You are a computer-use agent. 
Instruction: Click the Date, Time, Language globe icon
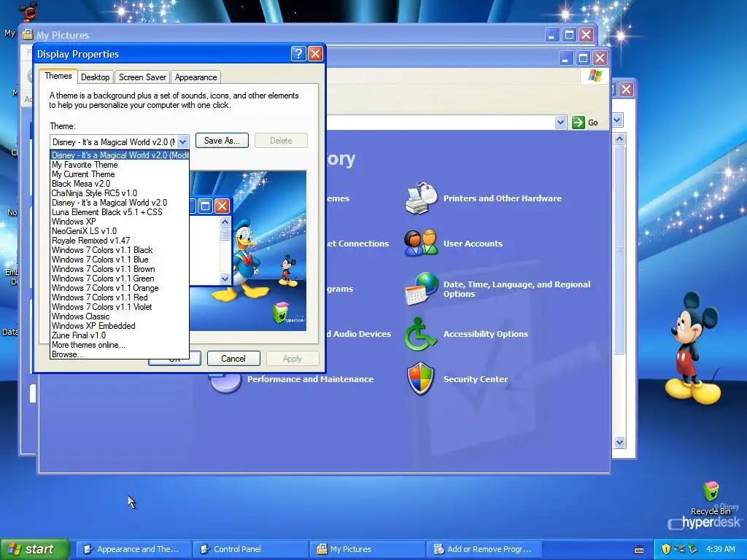421,289
